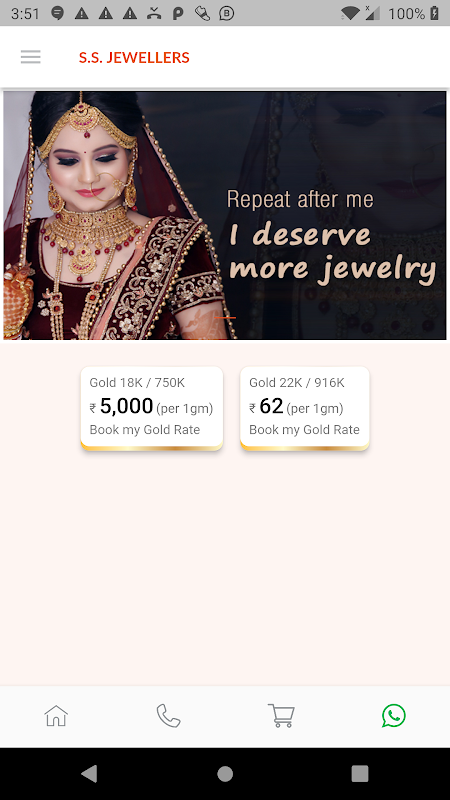Tap the Android home circle button
Image resolution: width=450 pixels, height=800 pixels.
[x=225, y=774]
